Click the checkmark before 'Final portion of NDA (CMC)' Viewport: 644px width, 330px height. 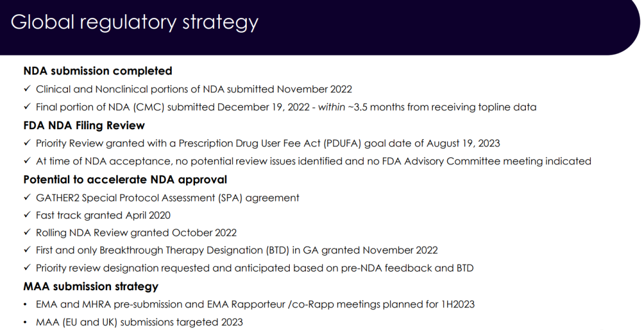[27, 107]
